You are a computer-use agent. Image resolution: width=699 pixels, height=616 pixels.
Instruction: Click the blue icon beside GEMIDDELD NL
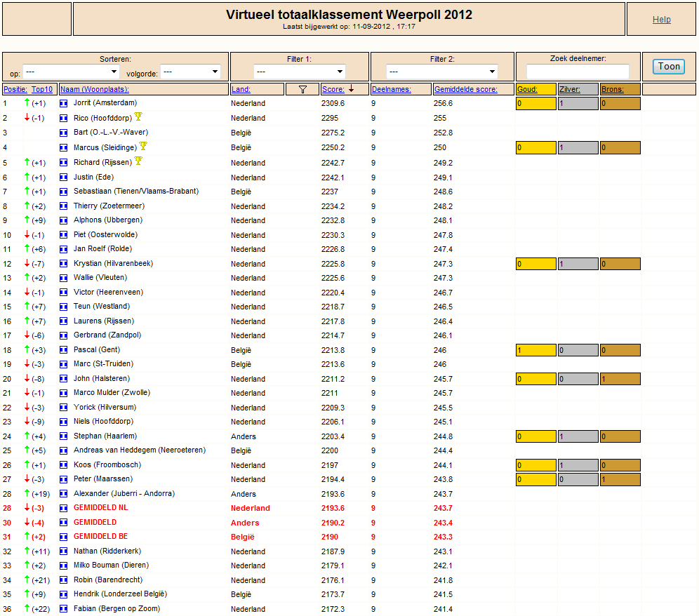[64, 508]
